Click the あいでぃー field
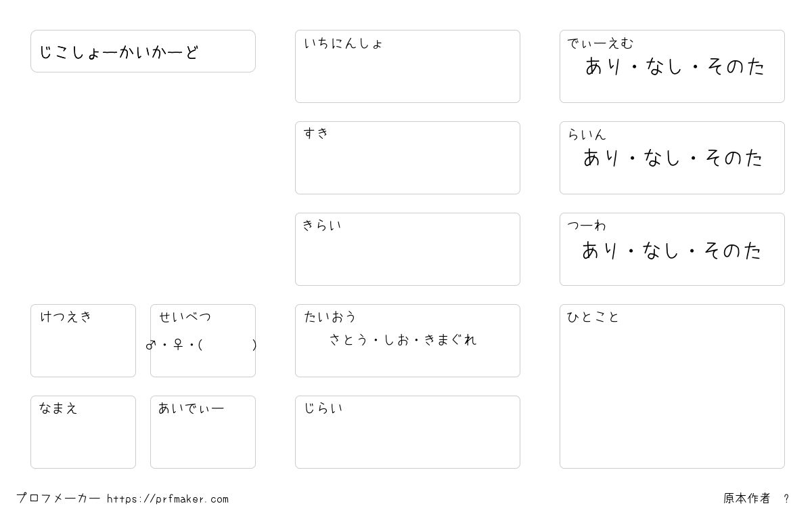The width and height of the screenshot is (812, 508). tap(203, 432)
